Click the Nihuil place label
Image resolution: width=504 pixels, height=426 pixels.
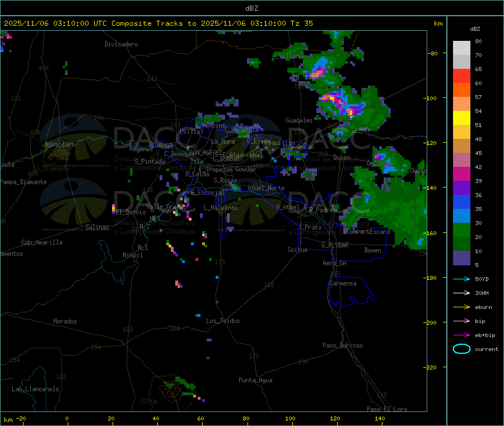[x=132, y=255]
